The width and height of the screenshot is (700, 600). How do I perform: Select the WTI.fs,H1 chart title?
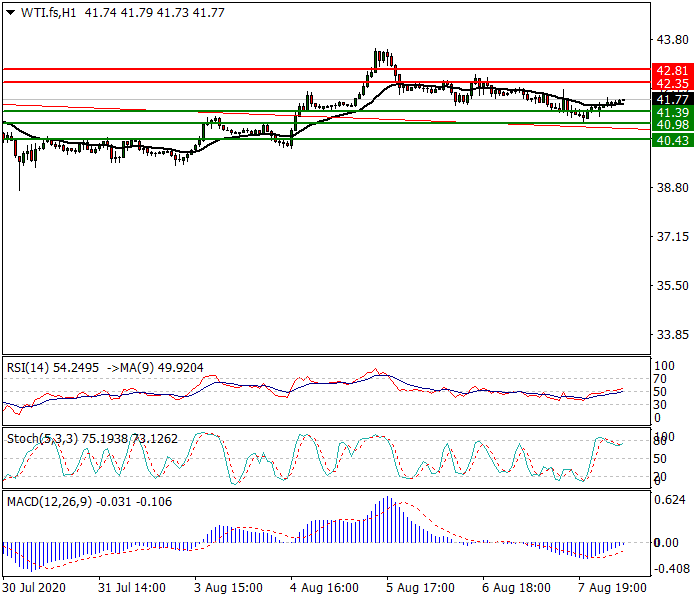click(x=48, y=13)
